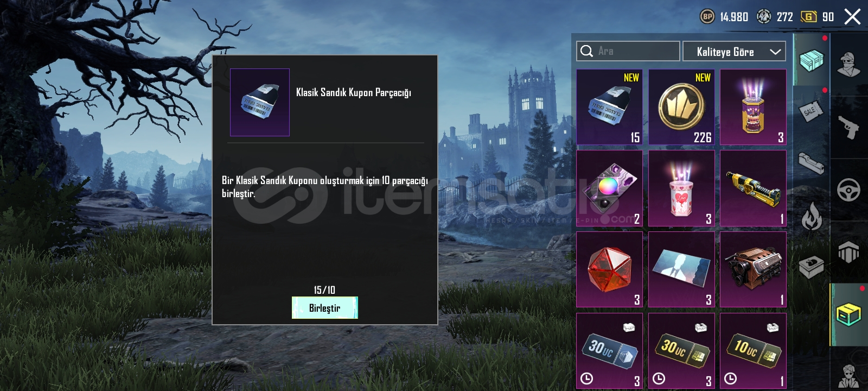The width and height of the screenshot is (868, 391).
Task: Select the pistol weapon skins category
Action: (x=849, y=128)
